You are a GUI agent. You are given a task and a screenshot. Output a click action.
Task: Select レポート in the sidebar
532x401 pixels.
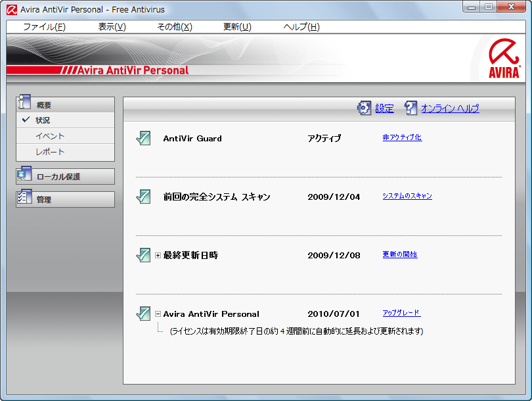click(65, 152)
